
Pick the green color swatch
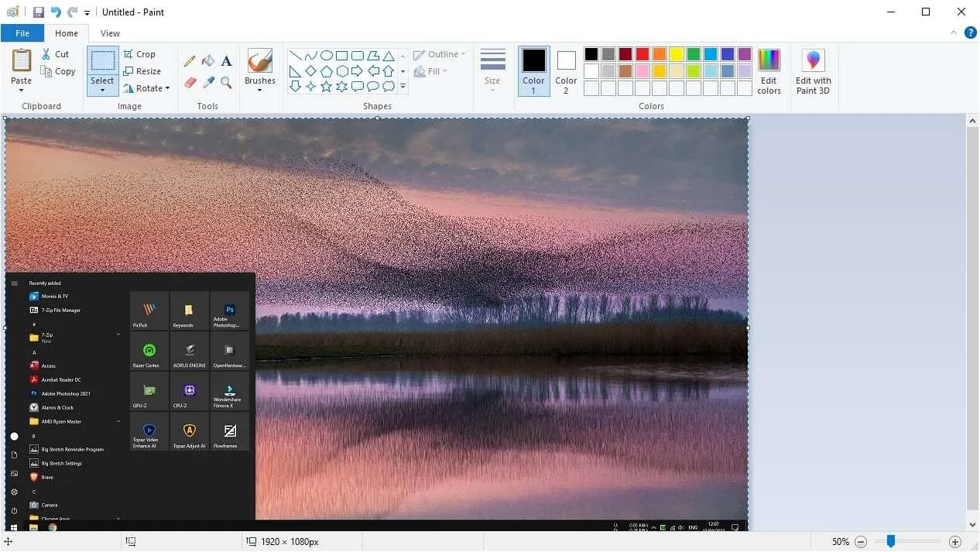pyautogui.click(x=693, y=54)
